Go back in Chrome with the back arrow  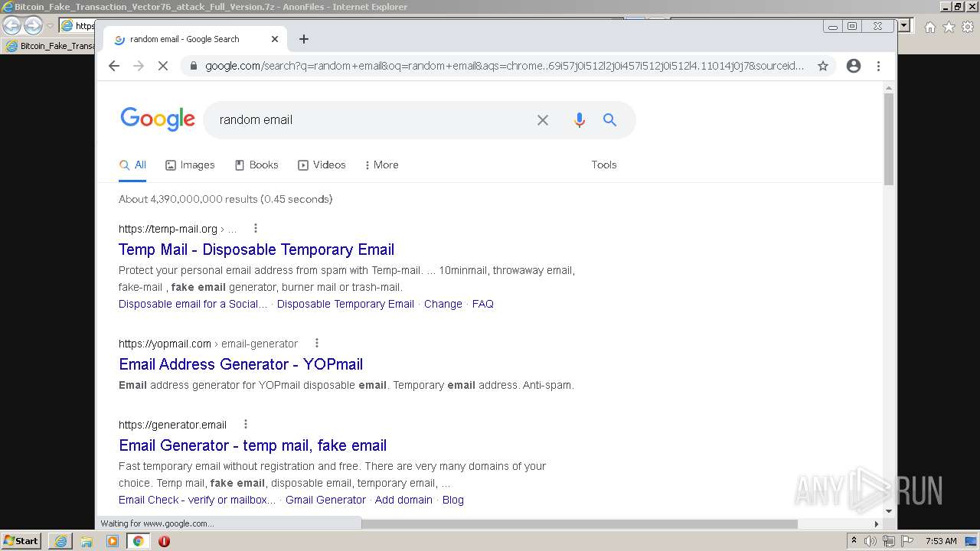tap(114, 66)
